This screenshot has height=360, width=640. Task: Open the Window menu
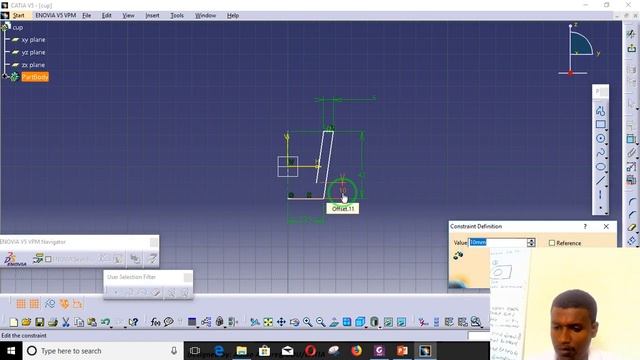pyautogui.click(x=205, y=16)
